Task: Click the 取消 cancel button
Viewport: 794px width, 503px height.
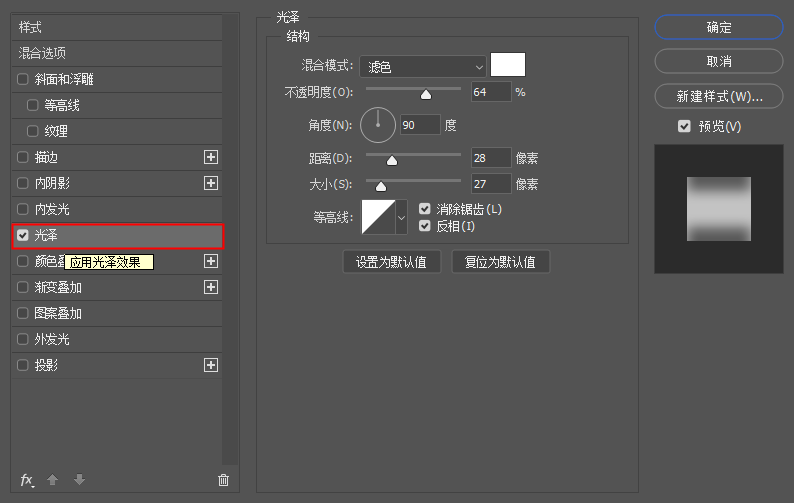Action: (x=719, y=61)
